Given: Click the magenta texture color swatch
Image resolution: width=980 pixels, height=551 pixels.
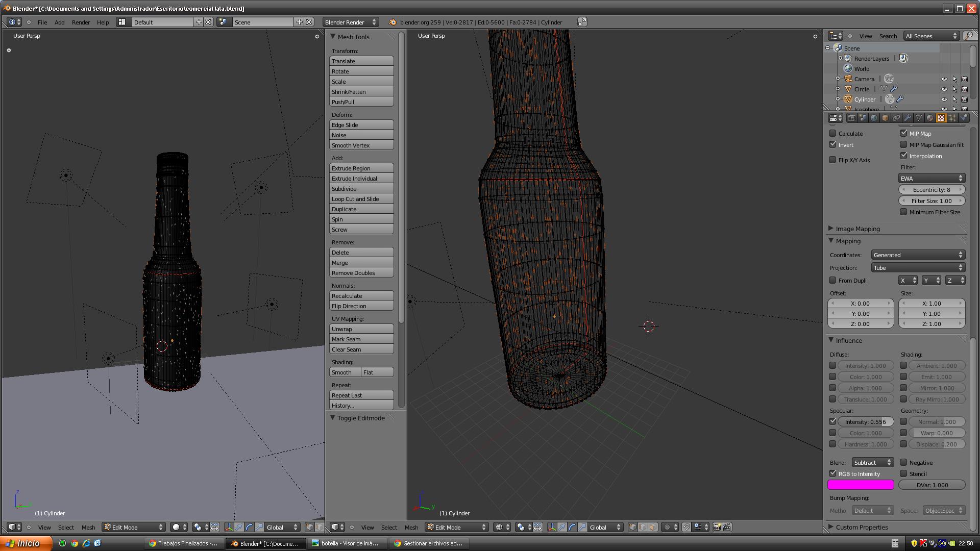Looking at the screenshot, I should click(x=861, y=485).
